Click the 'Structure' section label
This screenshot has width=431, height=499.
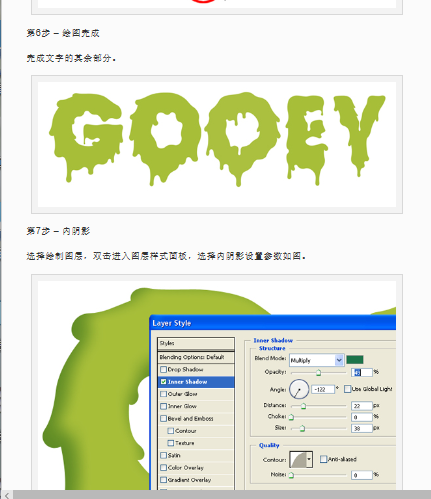click(x=272, y=348)
